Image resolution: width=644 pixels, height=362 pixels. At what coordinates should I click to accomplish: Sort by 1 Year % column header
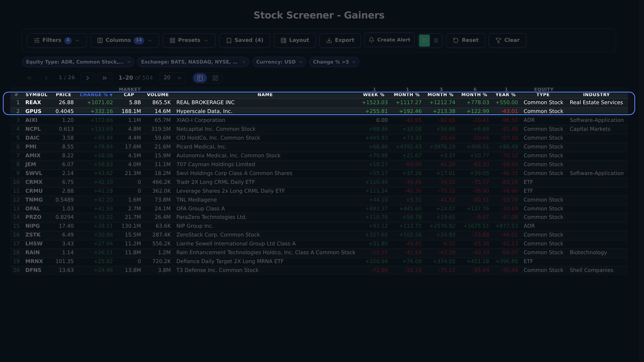(506, 92)
